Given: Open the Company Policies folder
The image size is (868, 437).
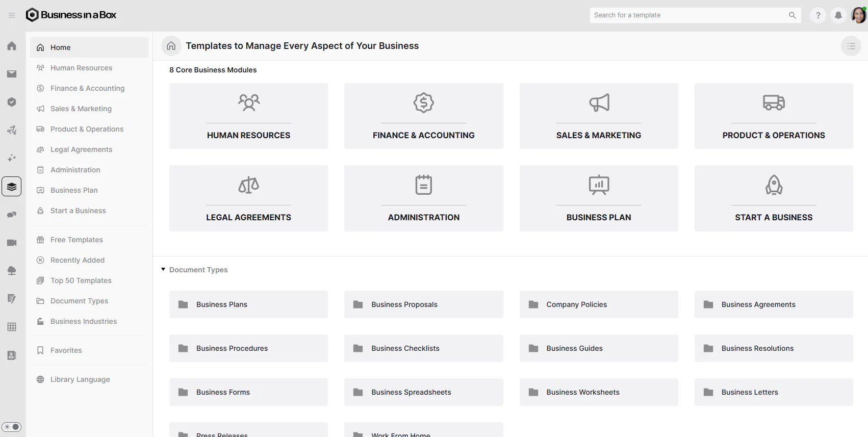Looking at the screenshot, I should tap(599, 304).
